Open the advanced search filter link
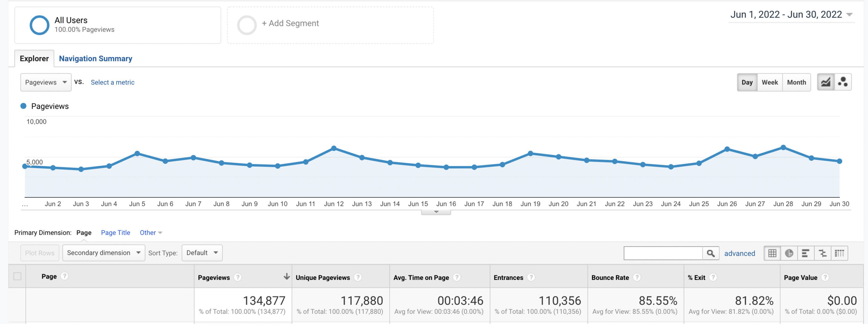The width and height of the screenshot is (868, 324). pyautogui.click(x=740, y=253)
